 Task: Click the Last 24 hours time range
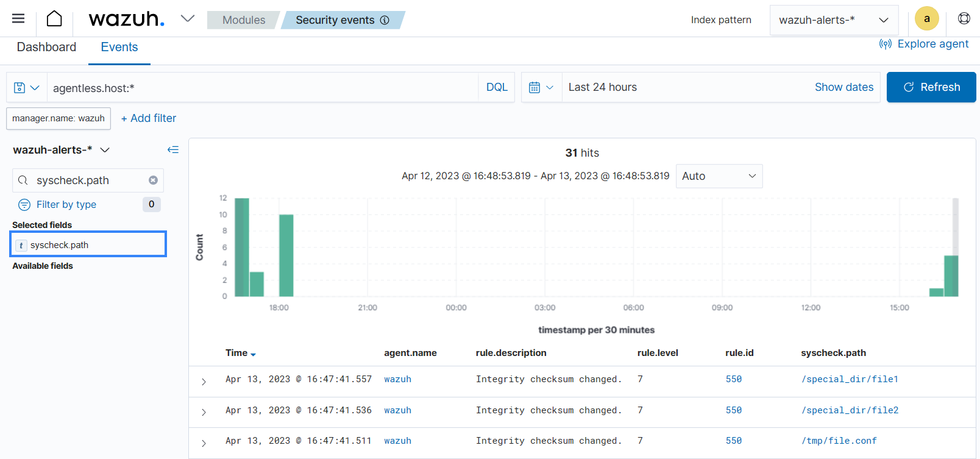[x=603, y=87]
